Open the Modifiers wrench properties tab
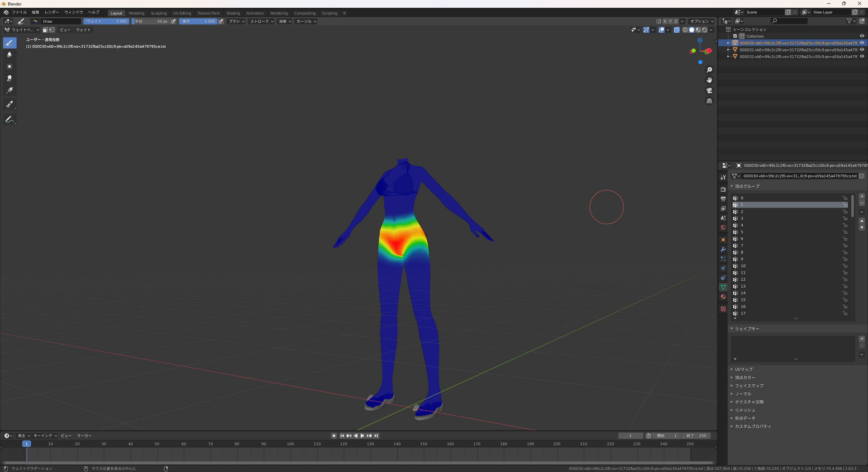 pos(723,249)
